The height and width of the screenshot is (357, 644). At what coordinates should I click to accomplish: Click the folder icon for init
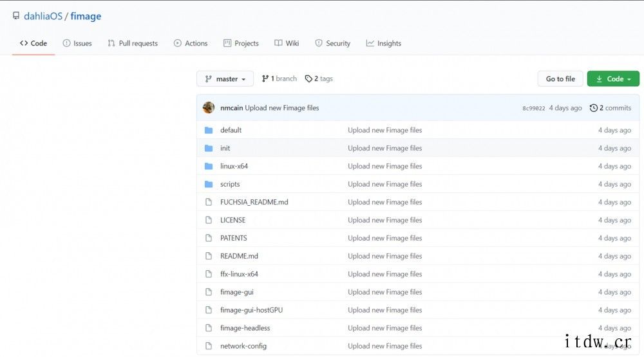[209, 148]
